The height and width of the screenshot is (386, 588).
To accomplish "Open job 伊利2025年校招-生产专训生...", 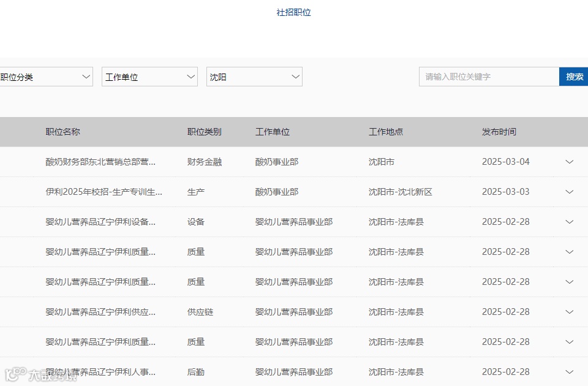I will coord(104,192).
